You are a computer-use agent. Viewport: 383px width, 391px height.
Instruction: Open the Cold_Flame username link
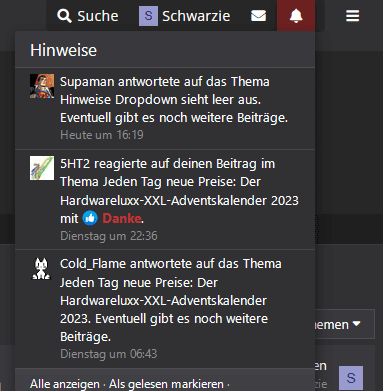93,264
